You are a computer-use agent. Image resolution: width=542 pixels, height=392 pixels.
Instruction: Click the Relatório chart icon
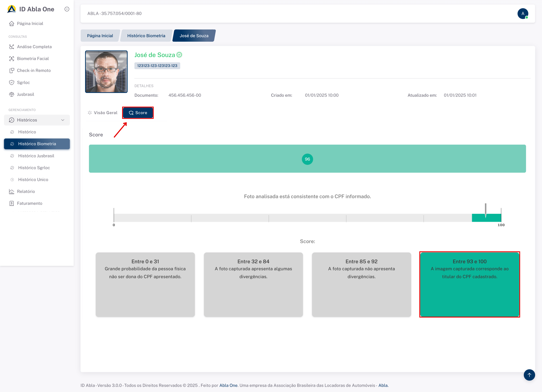click(12, 192)
